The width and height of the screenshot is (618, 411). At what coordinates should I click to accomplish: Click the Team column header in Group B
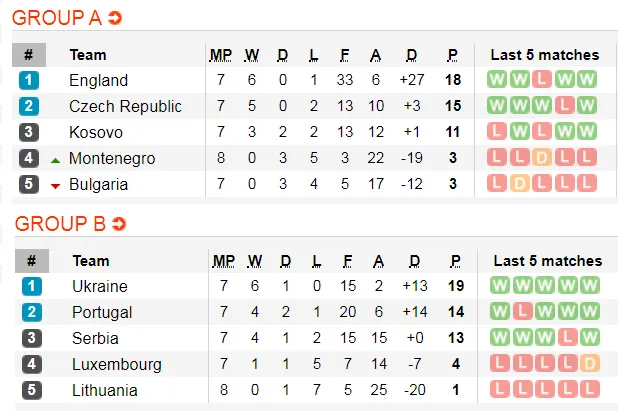[x=91, y=261]
